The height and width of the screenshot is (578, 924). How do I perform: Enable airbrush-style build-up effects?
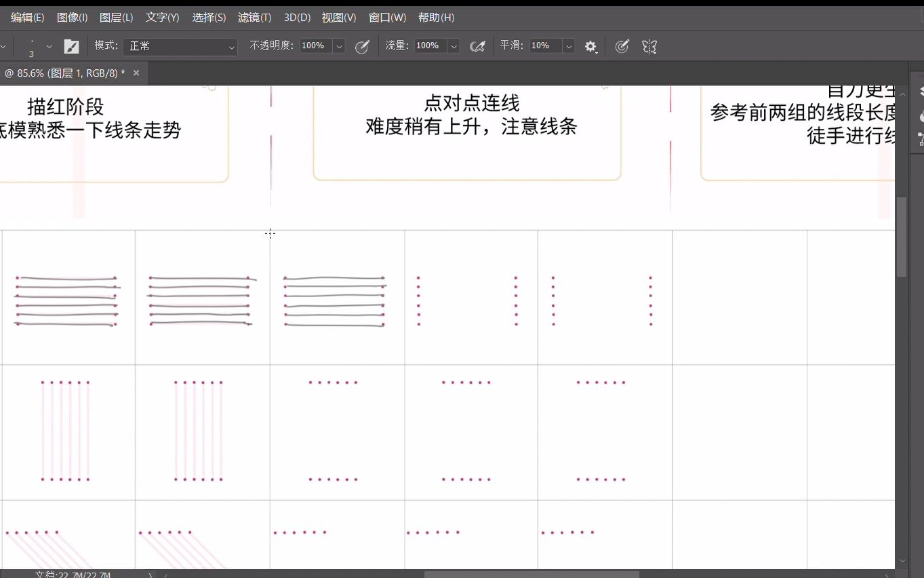pyautogui.click(x=478, y=46)
